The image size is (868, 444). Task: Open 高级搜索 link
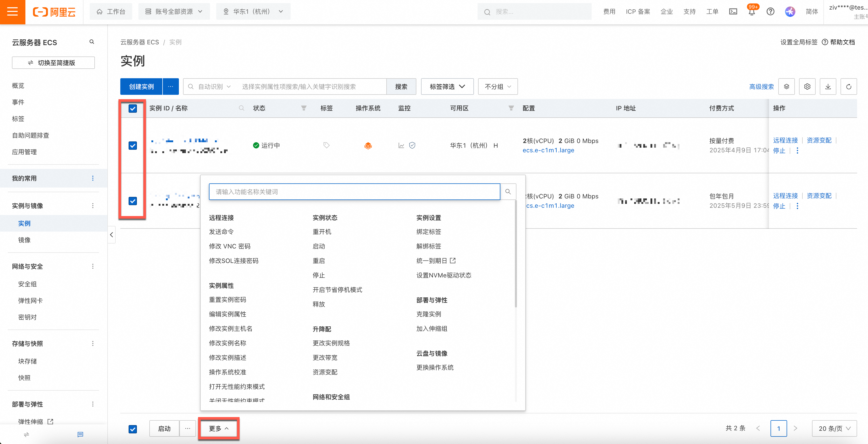(761, 87)
